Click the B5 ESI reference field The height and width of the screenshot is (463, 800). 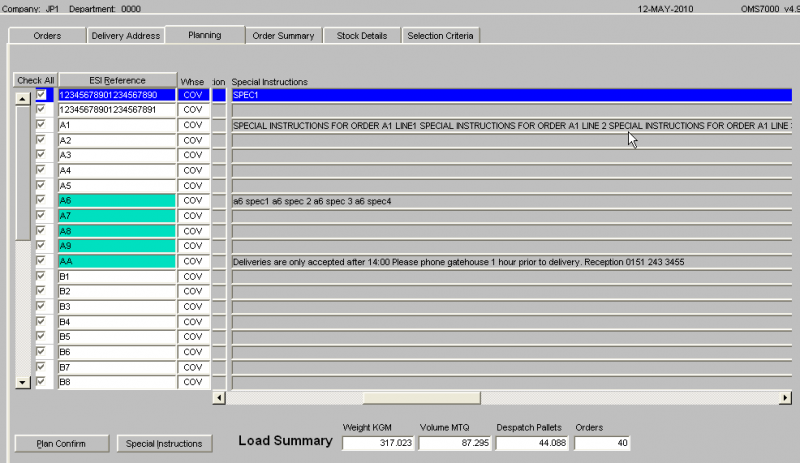point(117,337)
